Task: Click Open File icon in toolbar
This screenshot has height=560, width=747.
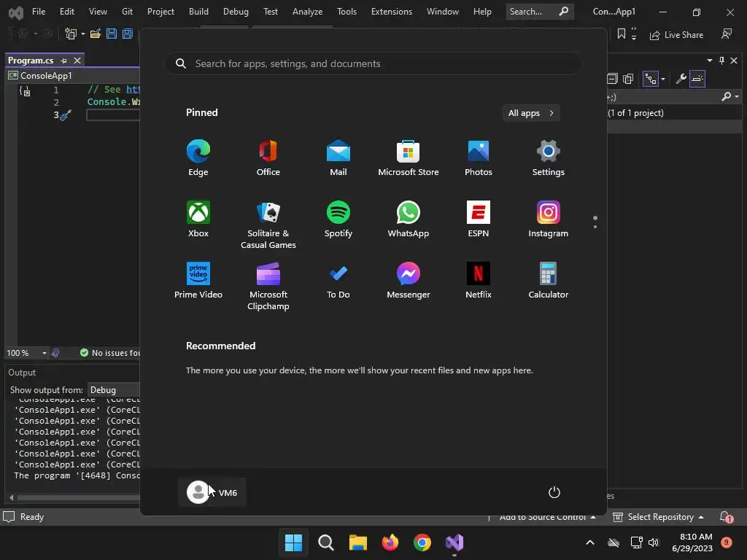Action: pyautogui.click(x=96, y=34)
